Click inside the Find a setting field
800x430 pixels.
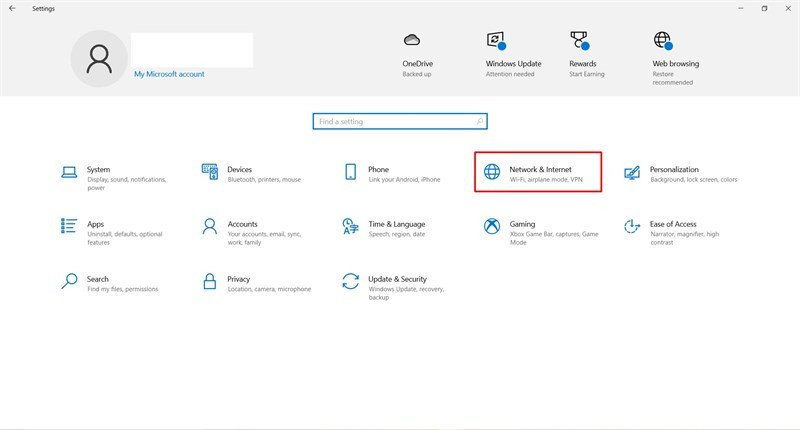pos(400,121)
